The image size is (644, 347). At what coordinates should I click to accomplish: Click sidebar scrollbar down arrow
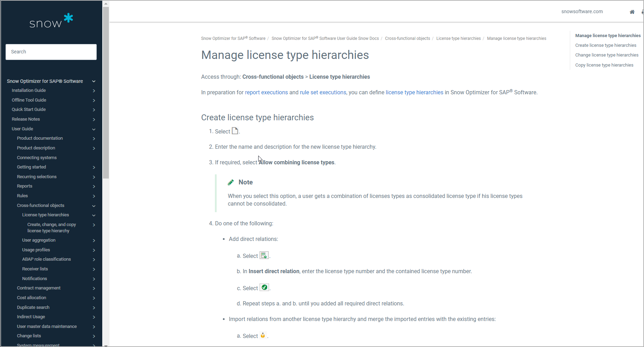(x=106, y=345)
